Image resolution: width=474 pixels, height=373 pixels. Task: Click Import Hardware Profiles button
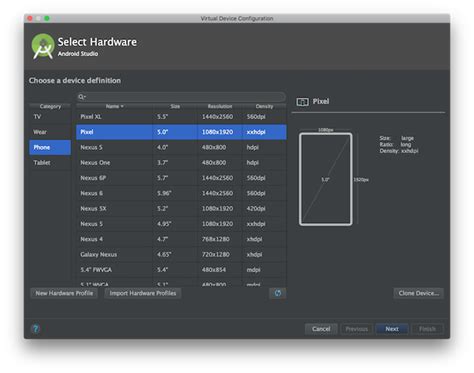(x=143, y=293)
